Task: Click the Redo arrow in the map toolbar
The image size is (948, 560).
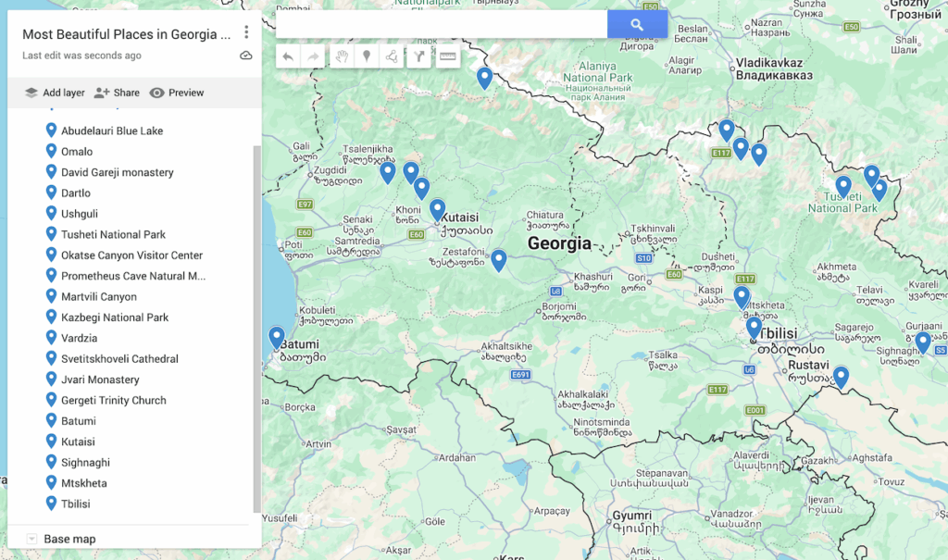Action: coord(313,56)
